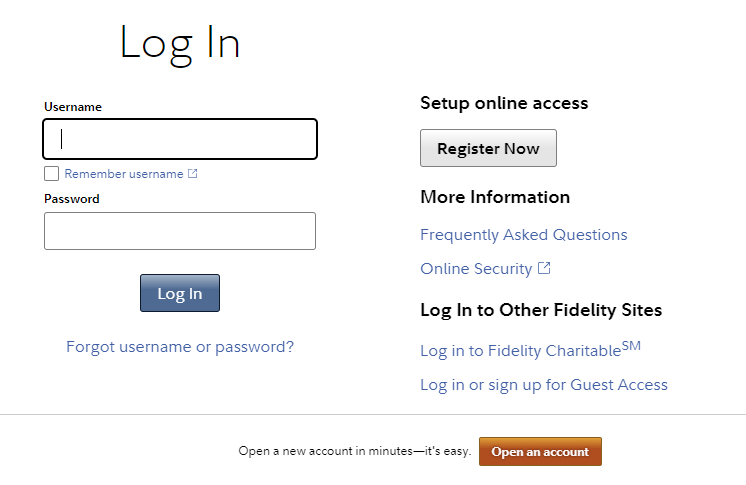Open the Forgot username or password link
Viewport: 746px width, 485px height.
(x=180, y=347)
